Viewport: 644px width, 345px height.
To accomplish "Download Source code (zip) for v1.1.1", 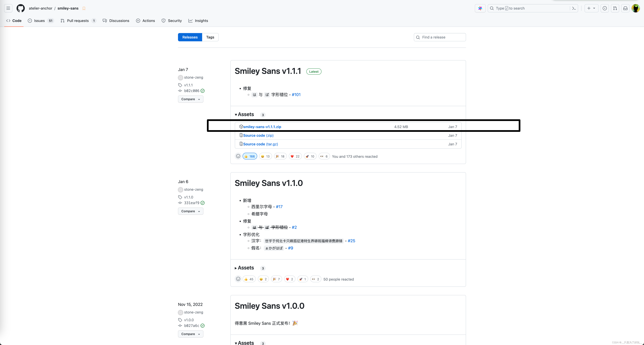I will point(258,135).
